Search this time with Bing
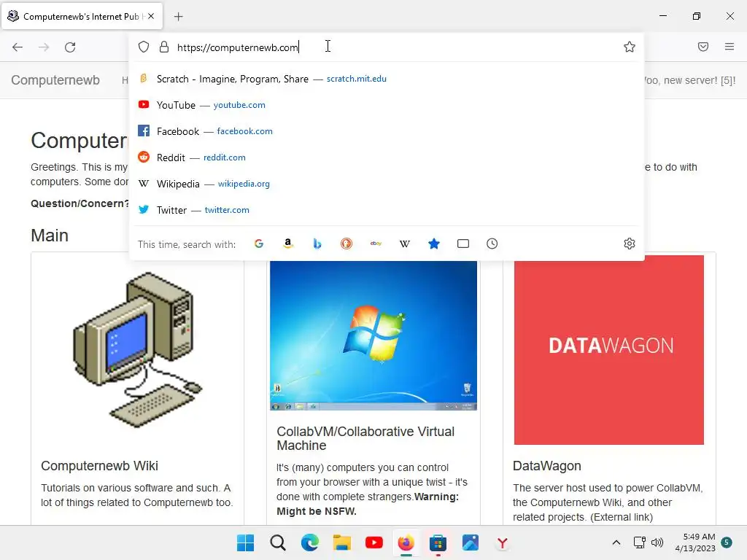747x560 pixels. pos(317,244)
